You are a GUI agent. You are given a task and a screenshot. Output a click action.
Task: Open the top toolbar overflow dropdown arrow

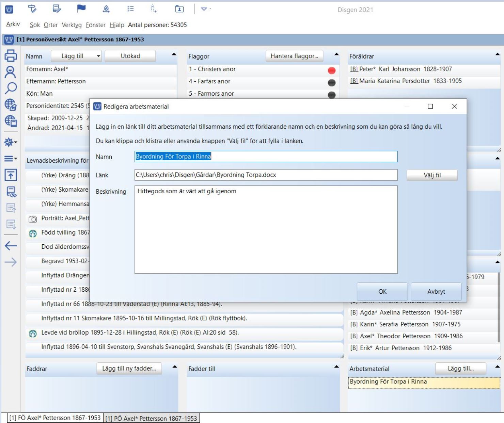pos(204,9)
